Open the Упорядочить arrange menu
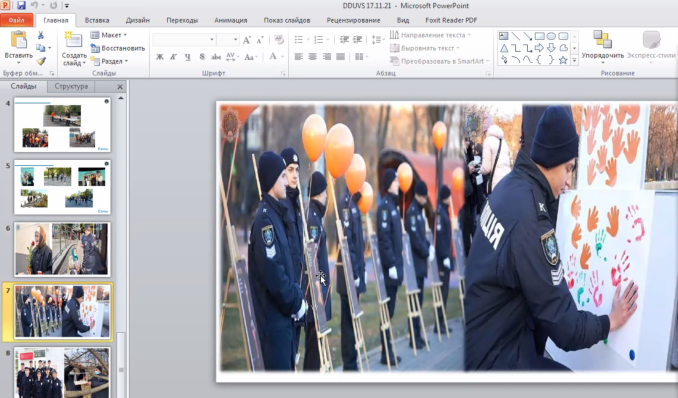The image size is (678, 398). point(602,48)
